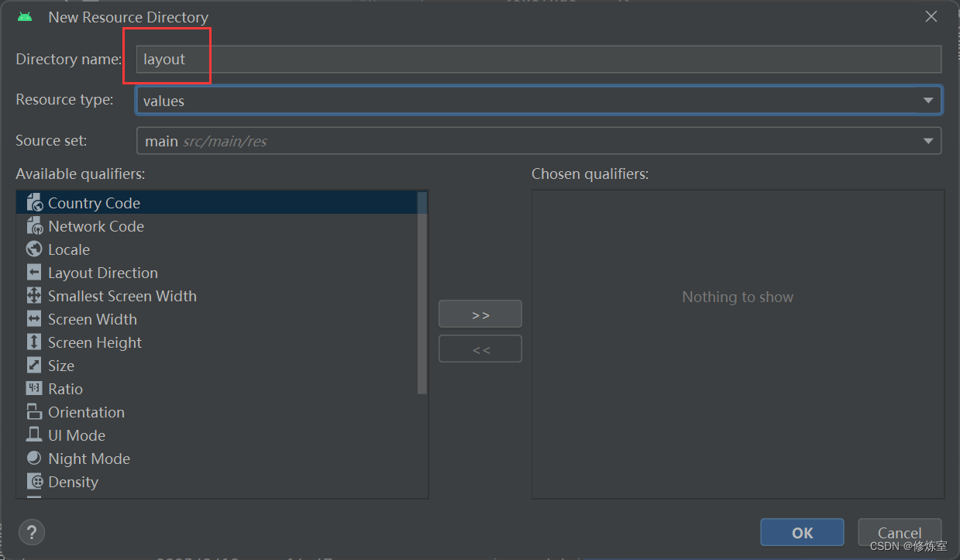
Task: Open the Source set dropdown
Action: pos(539,141)
